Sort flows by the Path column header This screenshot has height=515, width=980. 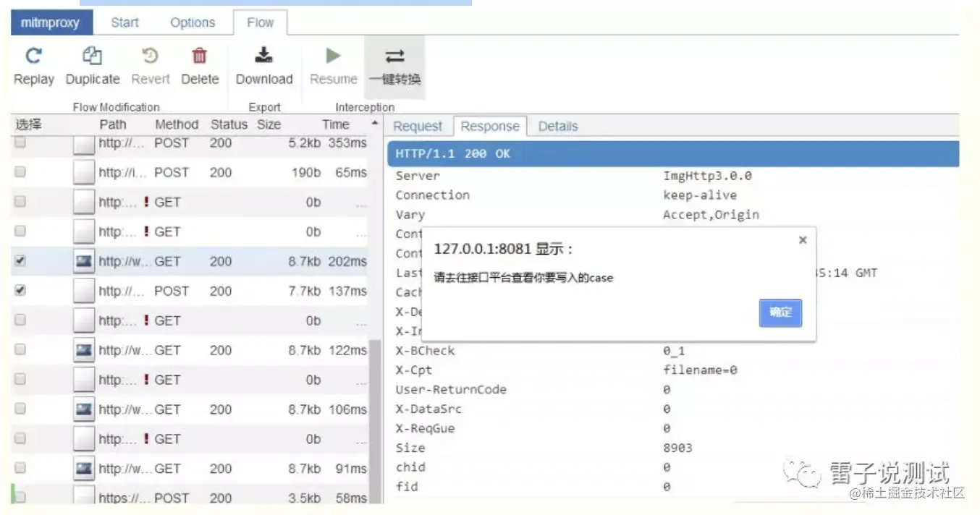point(113,124)
